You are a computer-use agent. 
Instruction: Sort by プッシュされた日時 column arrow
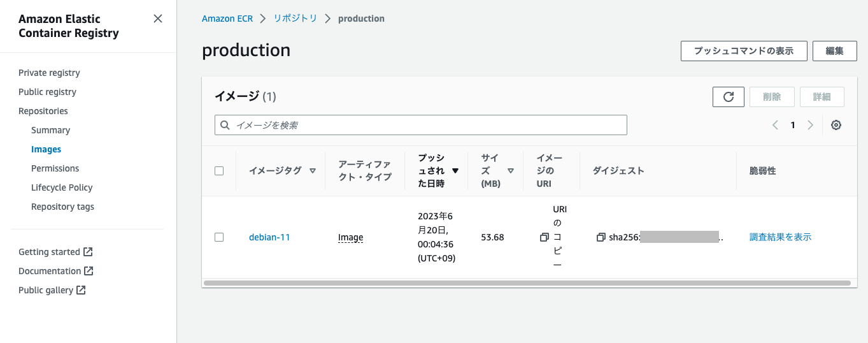pyautogui.click(x=455, y=171)
